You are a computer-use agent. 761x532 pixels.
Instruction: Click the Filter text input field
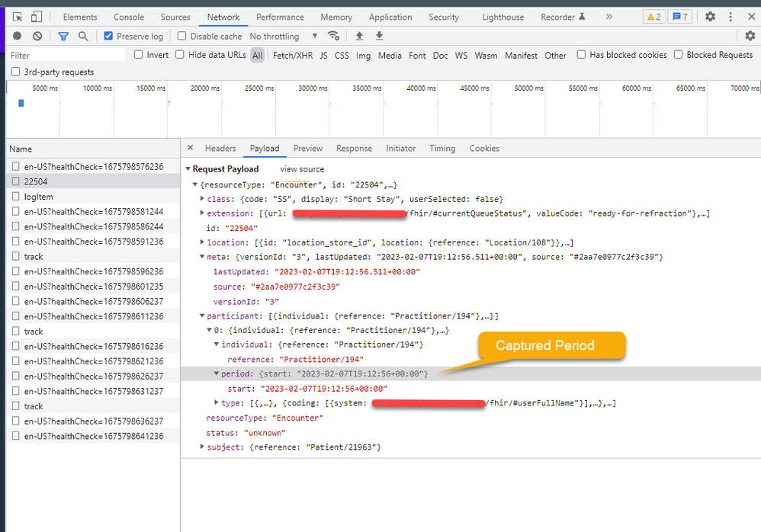[66, 55]
